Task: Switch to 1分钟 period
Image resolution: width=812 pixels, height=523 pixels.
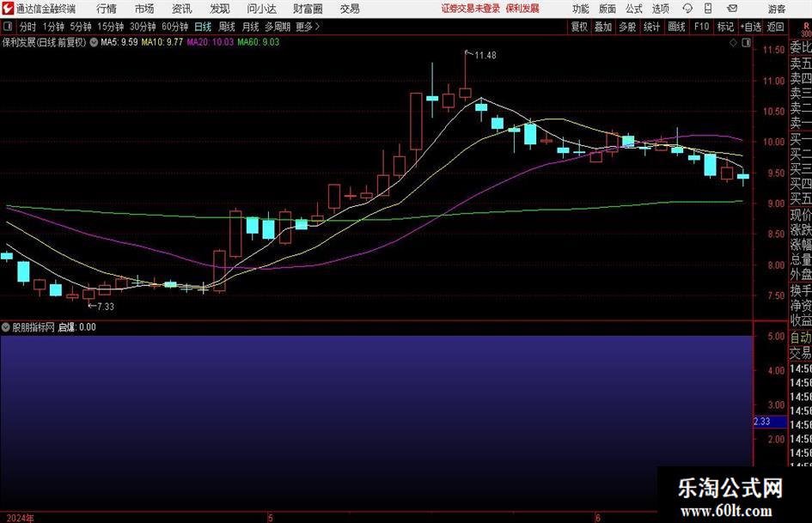Action: click(53, 27)
